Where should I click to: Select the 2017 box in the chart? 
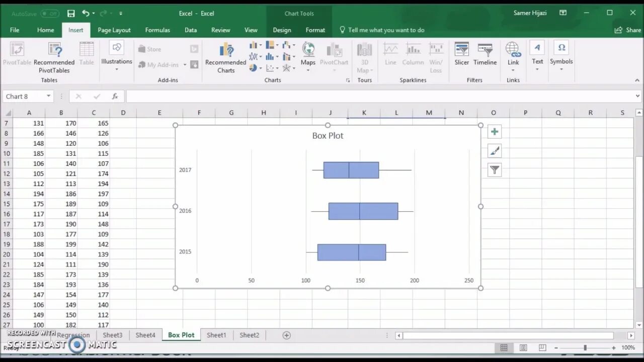coord(351,170)
